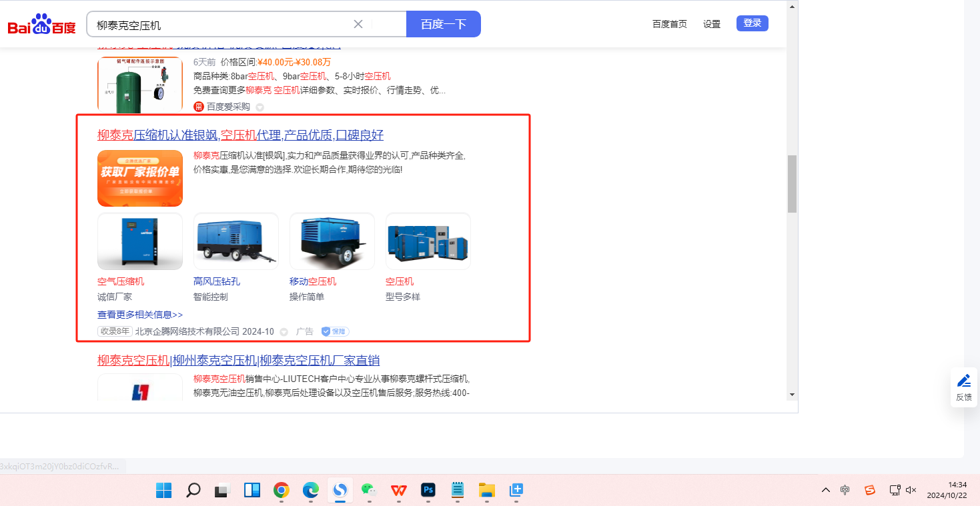
Task: Open the blue plus app on the taskbar
Action: coord(516,491)
